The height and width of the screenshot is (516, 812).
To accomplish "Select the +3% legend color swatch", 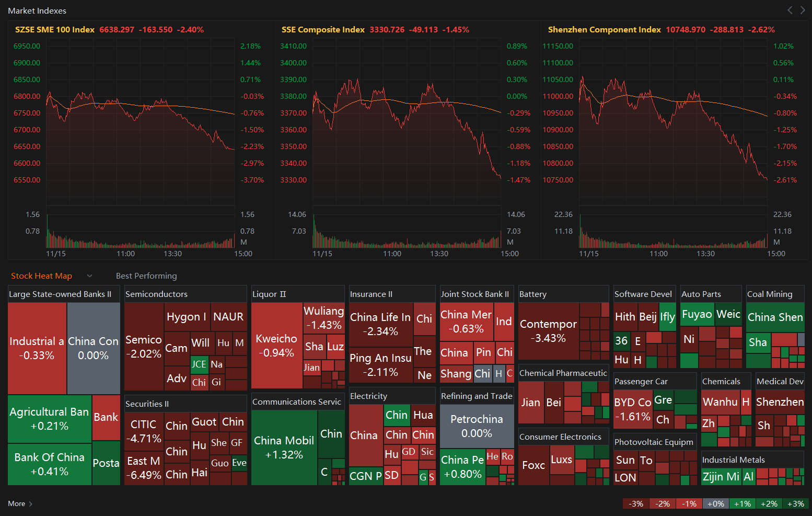I will tap(795, 504).
